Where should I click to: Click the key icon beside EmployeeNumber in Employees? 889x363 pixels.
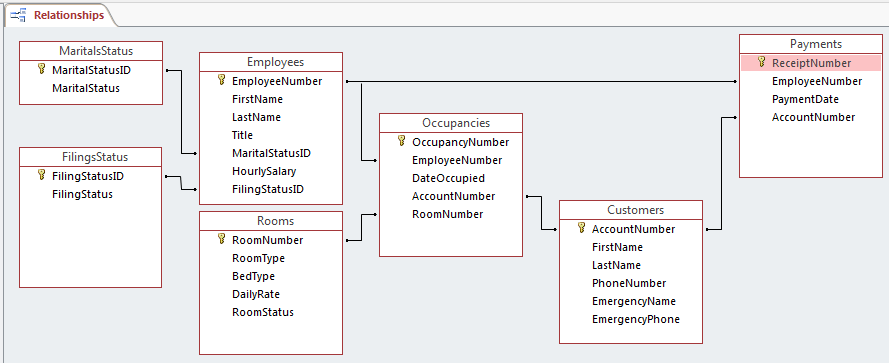point(222,80)
